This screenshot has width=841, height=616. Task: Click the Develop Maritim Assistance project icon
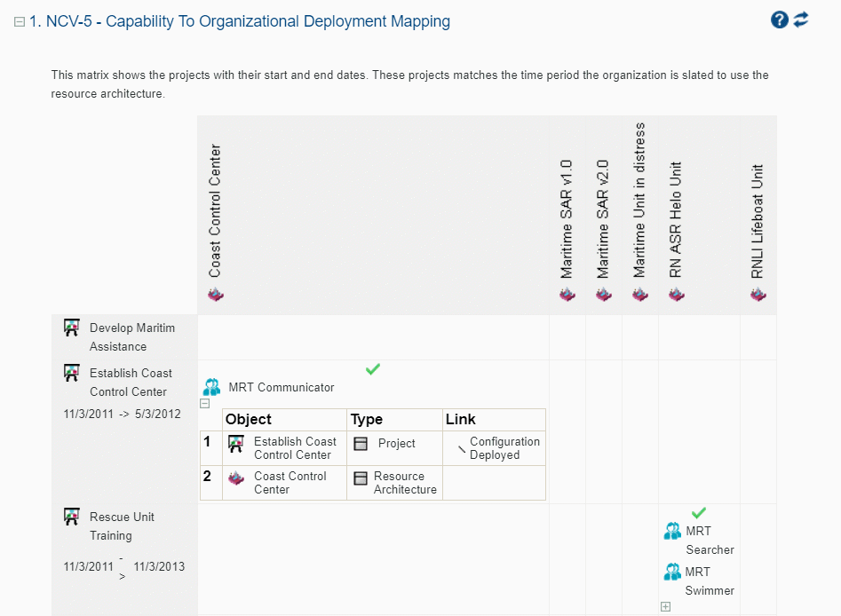[x=72, y=328]
